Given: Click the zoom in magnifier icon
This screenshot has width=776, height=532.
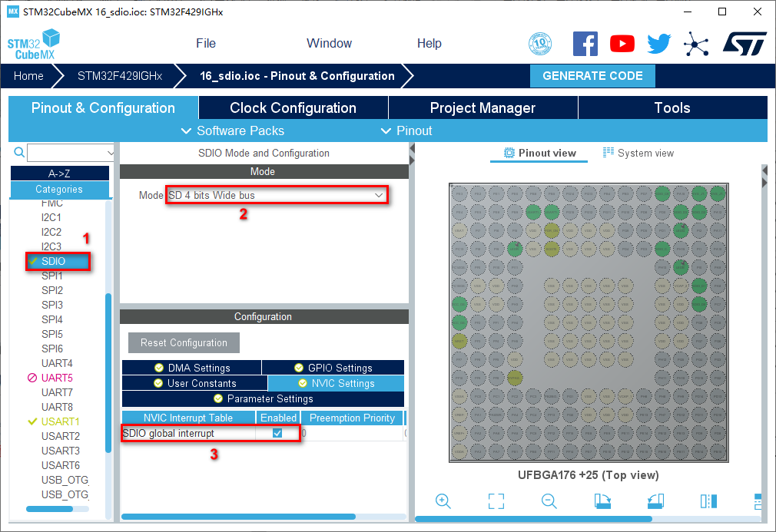Looking at the screenshot, I should tap(443, 501).
